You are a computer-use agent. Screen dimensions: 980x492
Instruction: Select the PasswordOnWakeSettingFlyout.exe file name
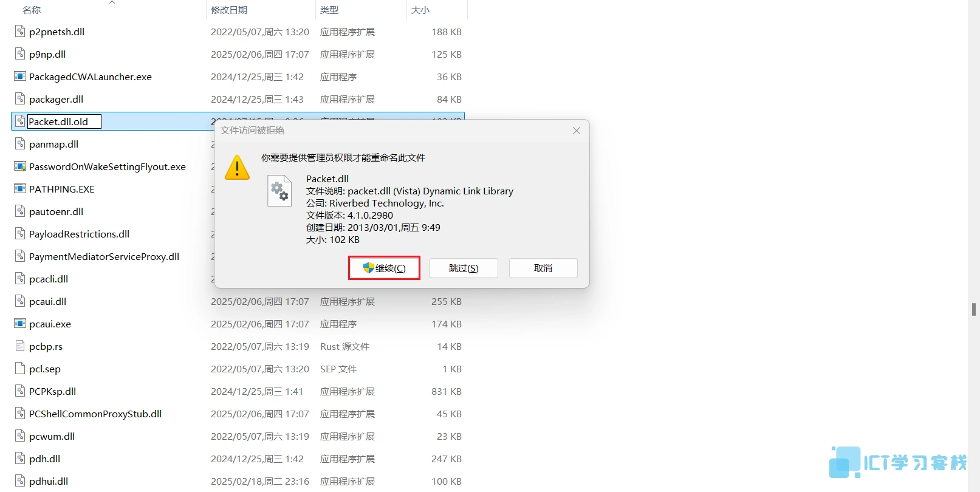pos(108,166)
